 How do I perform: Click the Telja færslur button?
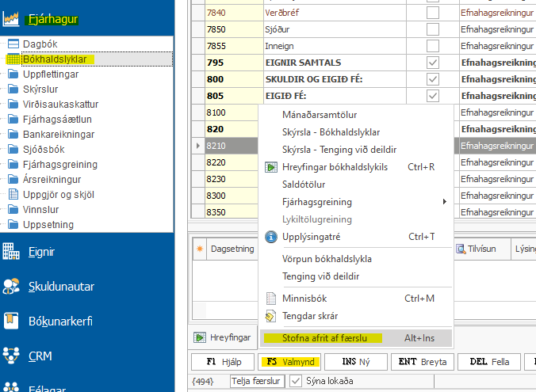[x=256, y=381]
